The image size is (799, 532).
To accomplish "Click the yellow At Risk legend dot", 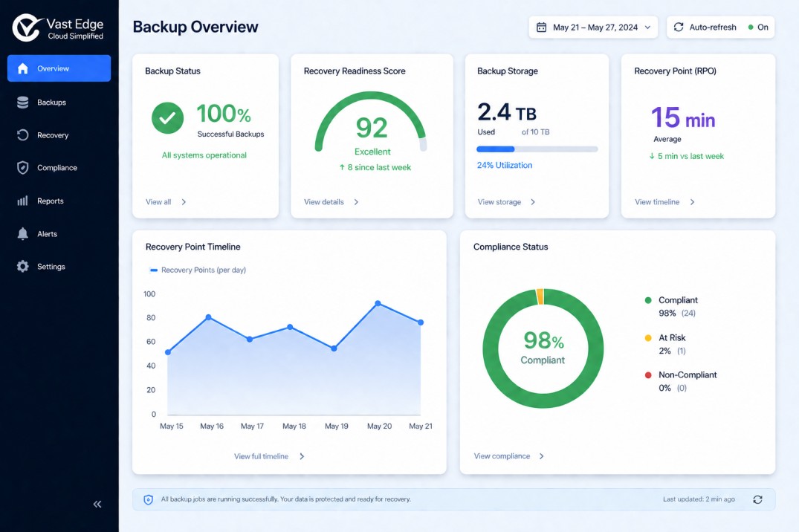I will 648,338.
